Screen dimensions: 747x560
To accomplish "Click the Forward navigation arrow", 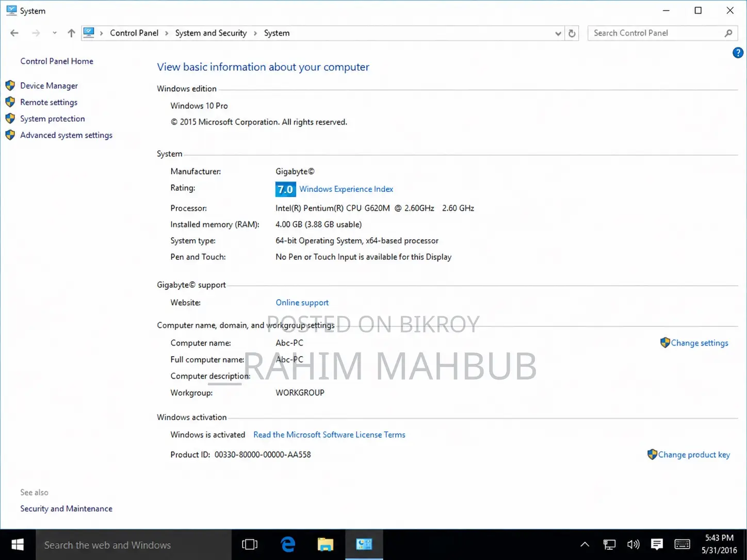I will (x=36, y=33).
